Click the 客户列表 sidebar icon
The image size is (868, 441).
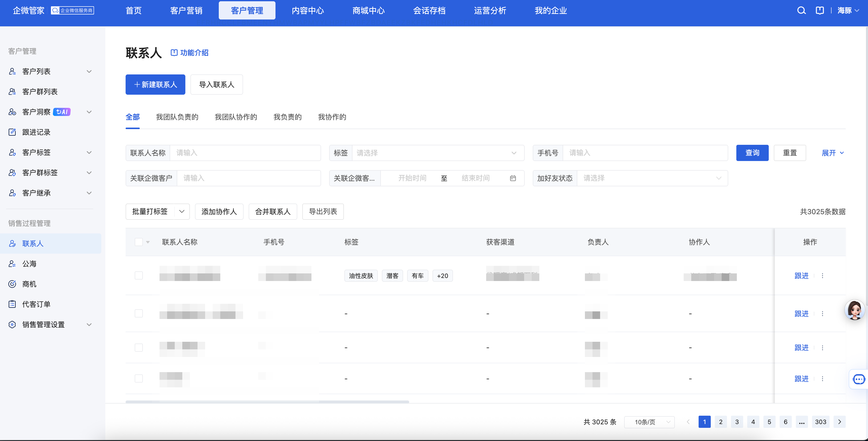(12, 71)
